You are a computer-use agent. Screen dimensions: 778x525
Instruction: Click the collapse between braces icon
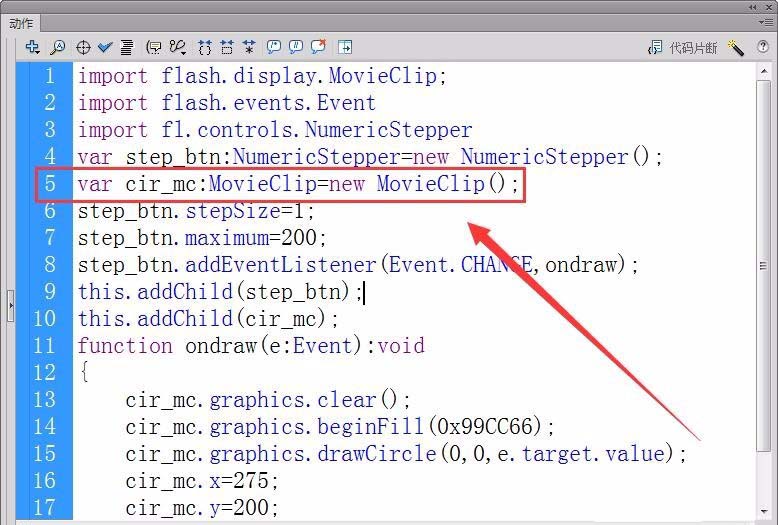coord(205,48)
